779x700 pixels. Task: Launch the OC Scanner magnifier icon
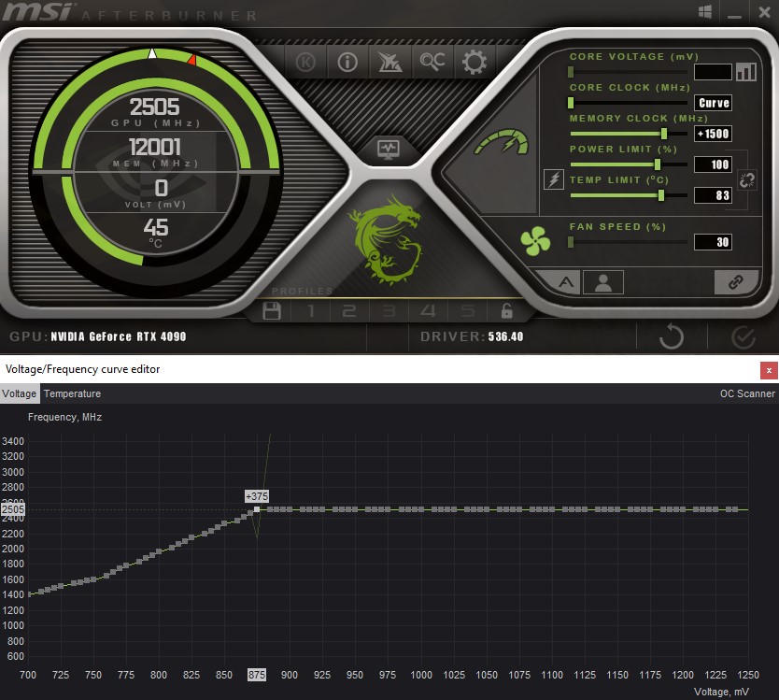[x=432, y=62]
